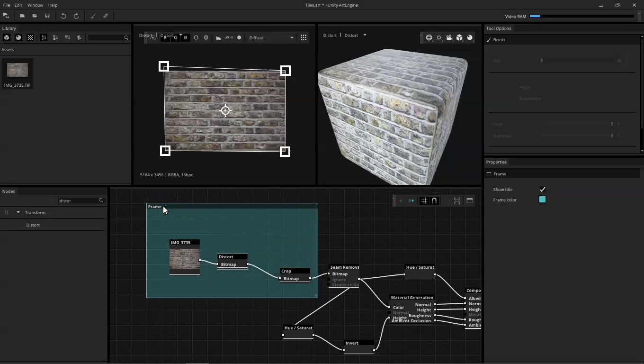Click the Undo arrow icon
The width and height of the screenshot is (644, 364).
click(63, 16)
